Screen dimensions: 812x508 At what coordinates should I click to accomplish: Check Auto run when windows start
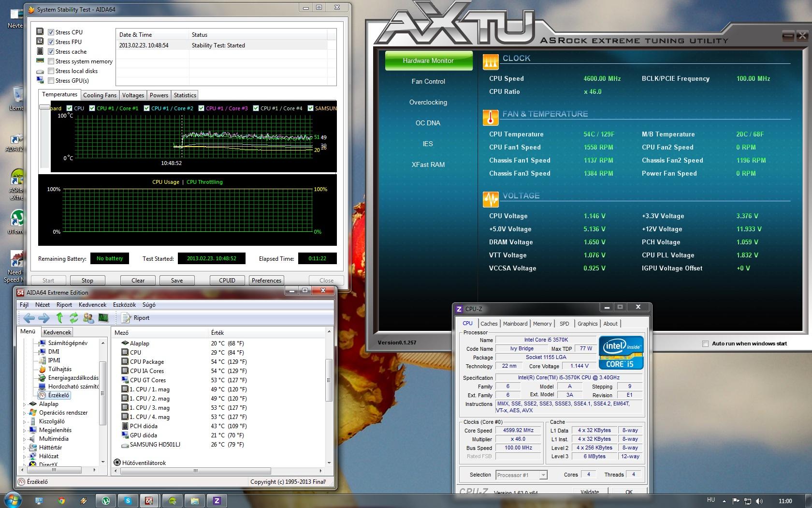tap(705, 344)
